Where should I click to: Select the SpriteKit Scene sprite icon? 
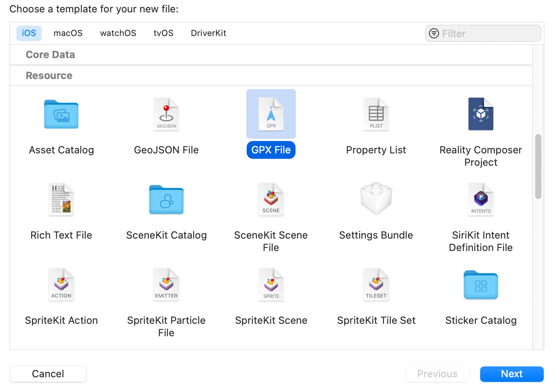[x=271, y=285]
